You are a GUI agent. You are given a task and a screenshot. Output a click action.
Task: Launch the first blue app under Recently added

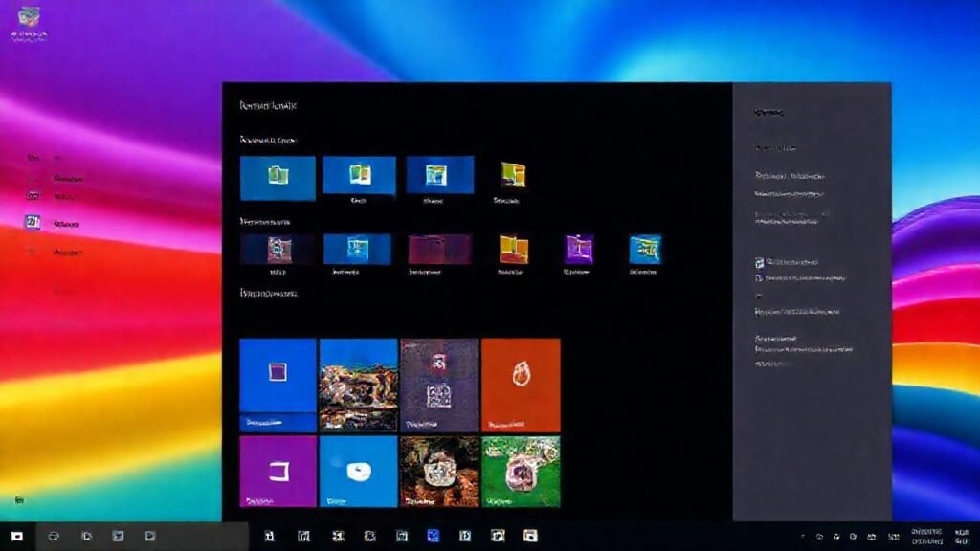277,177
